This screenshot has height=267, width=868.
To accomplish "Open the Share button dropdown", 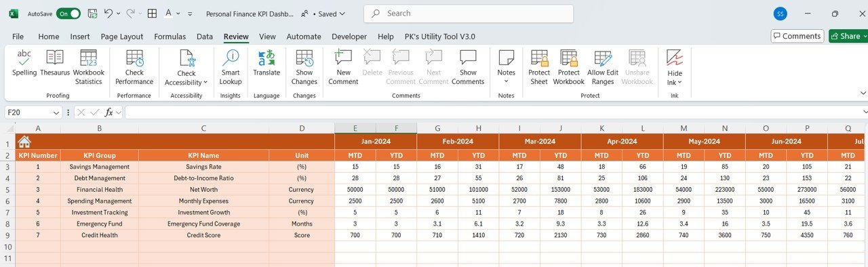I will (x=864, y=36).
